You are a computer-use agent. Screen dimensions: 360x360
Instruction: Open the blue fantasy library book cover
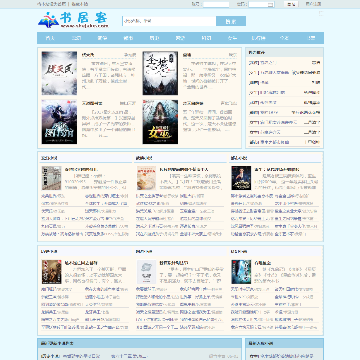(x=59, y=122)
